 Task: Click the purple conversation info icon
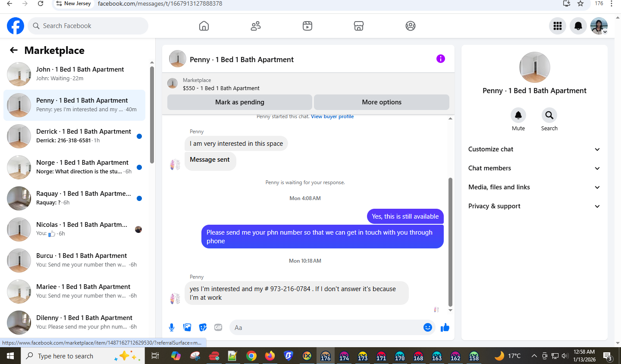tap(440, 59)
